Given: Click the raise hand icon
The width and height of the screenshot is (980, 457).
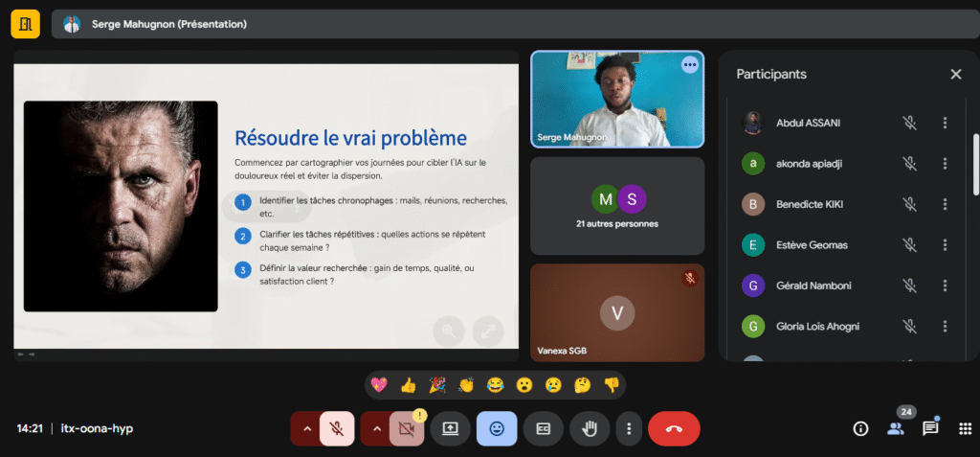Looking at the screenshot, I should [x=590, y=428].
